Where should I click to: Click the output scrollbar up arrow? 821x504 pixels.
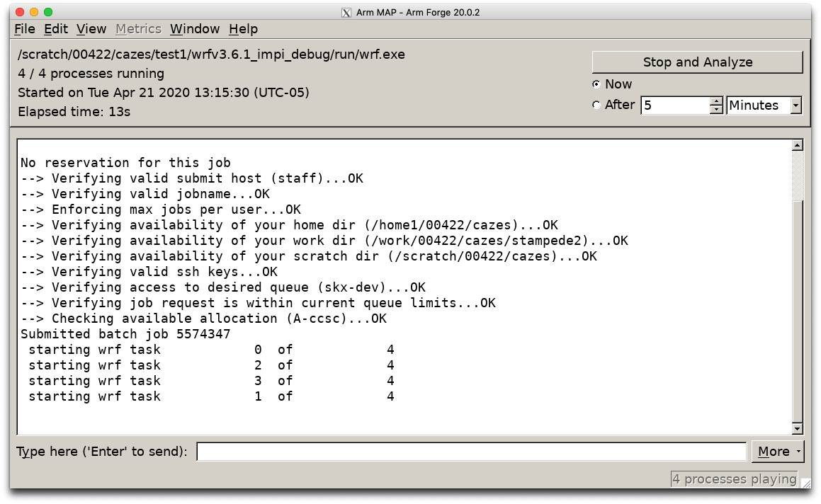coord(797,146)
